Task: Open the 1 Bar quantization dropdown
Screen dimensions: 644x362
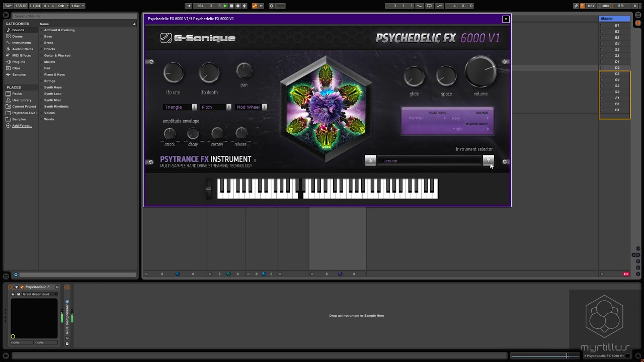Action: (x=77, y=6)
